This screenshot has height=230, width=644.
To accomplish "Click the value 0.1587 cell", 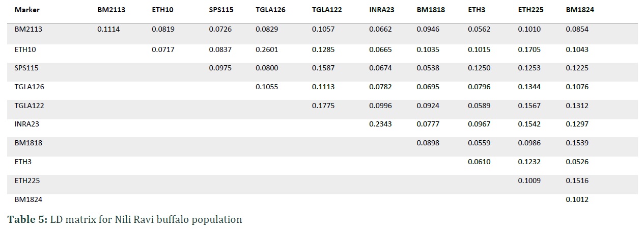I will (323, 68).
